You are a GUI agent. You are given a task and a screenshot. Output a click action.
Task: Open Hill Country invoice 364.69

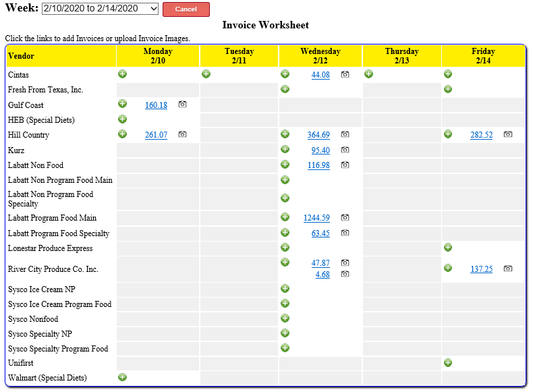(318, 135)
